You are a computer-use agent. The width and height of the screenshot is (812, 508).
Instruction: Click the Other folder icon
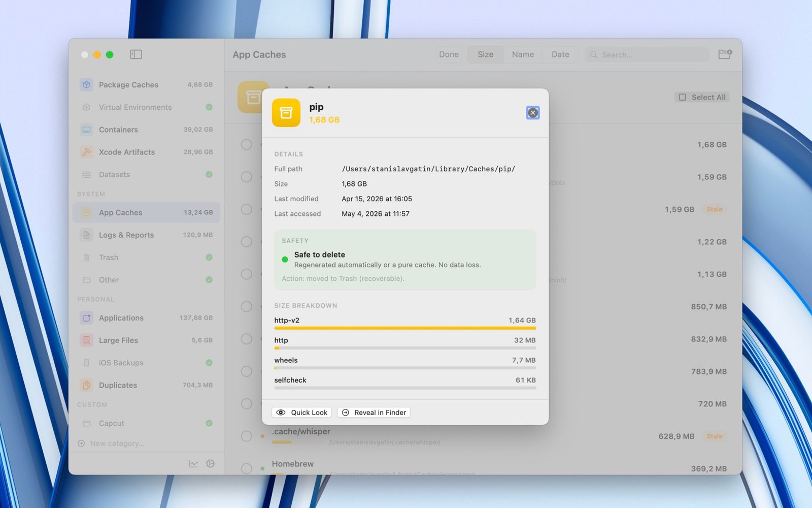87,280
